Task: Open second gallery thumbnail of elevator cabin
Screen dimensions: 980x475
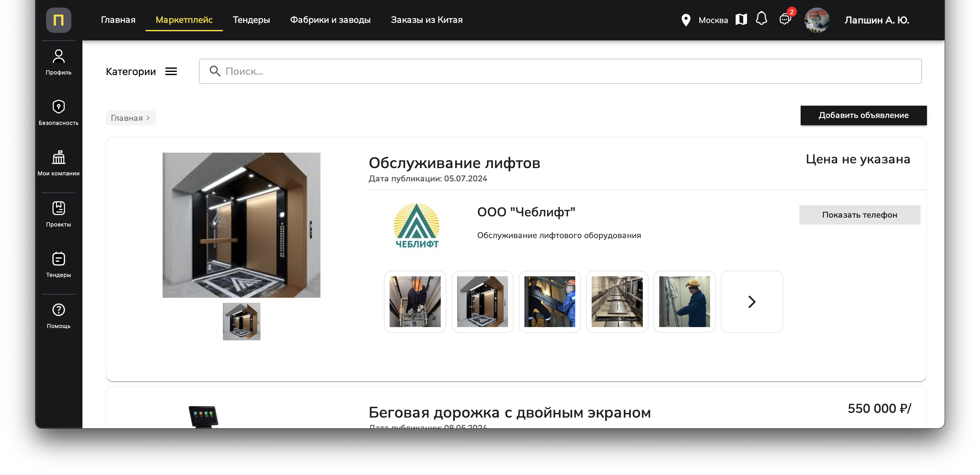Action: pyautogui.click(x=482, y=302)
